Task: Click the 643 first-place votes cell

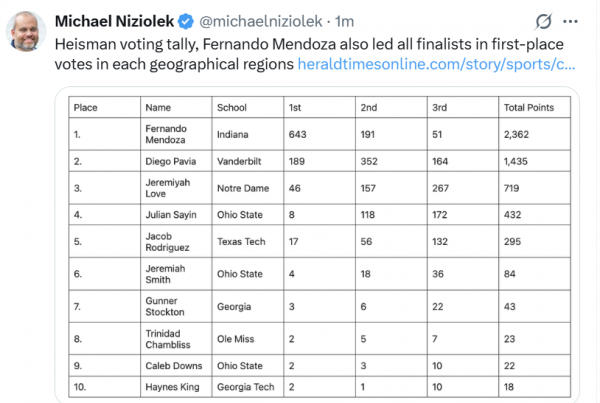Action: (x=299, y=134)
